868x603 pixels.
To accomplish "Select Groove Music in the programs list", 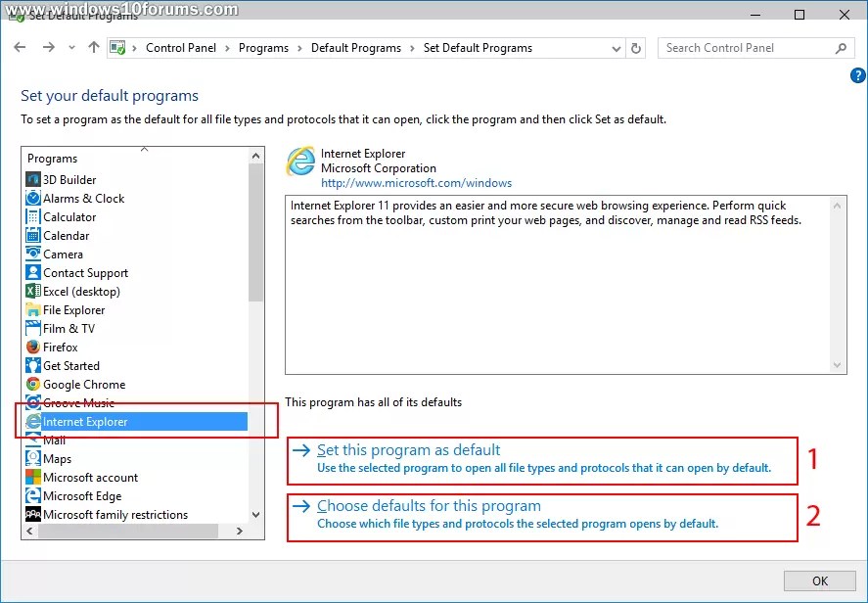I will click(x=75, y=402).
